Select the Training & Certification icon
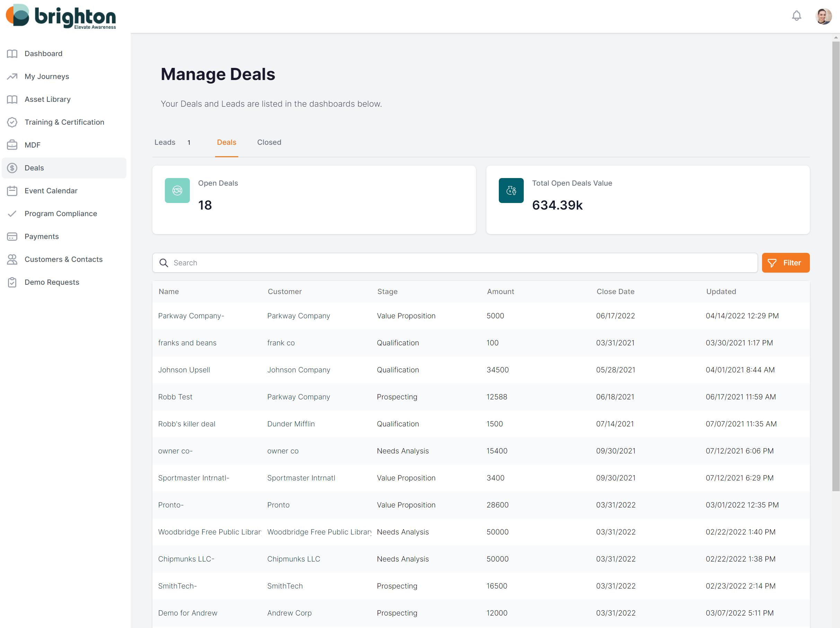 (x=12, y=122)
